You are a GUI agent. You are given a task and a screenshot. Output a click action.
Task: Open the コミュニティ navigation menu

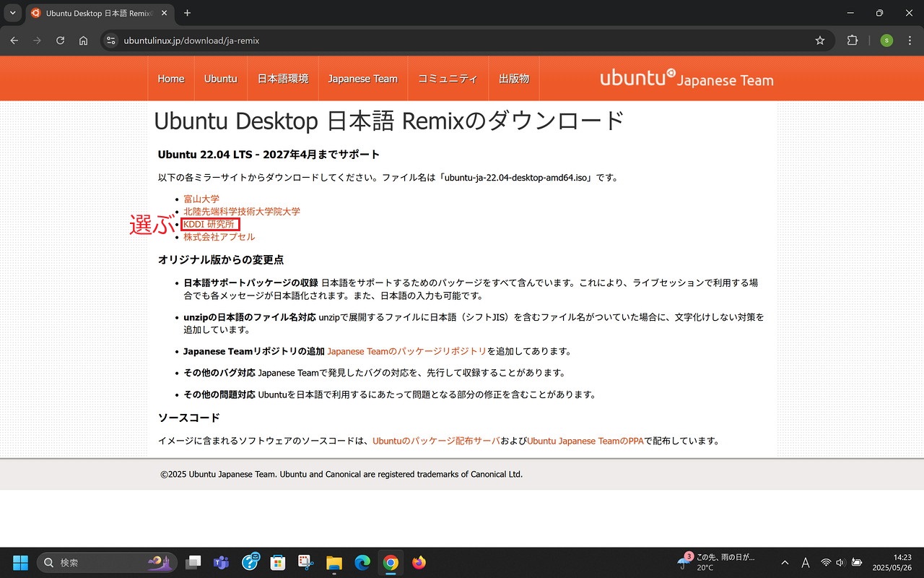coord(448,79)
